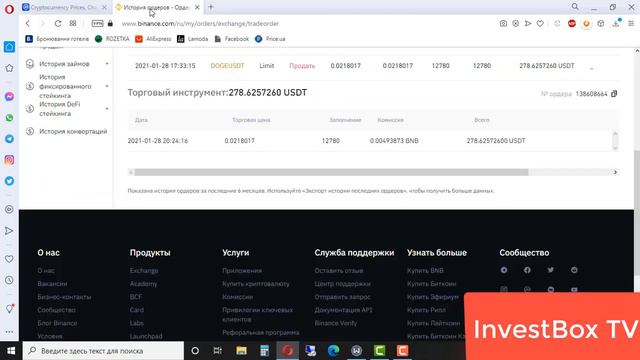Open Instagram in Opera sidebar
The width and height of the screenshot is (640, 360).
point(9,160)
